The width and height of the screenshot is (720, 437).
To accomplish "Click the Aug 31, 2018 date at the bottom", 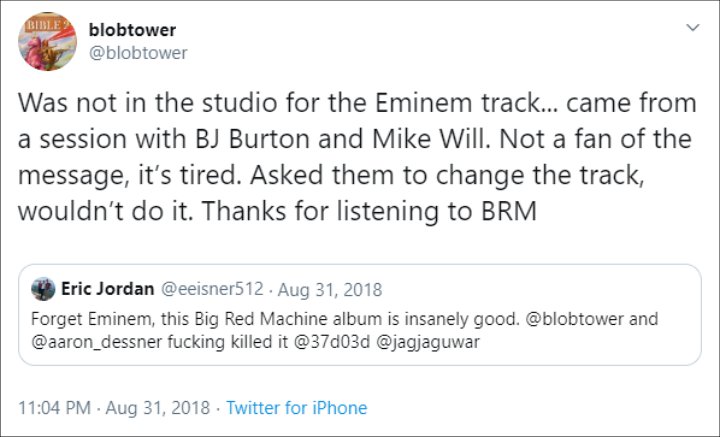I will 158,408.
